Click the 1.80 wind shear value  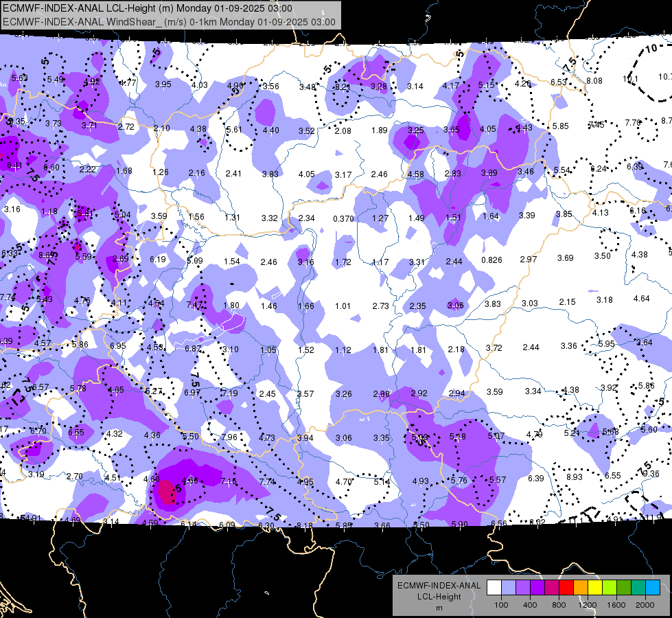(231, 306)
